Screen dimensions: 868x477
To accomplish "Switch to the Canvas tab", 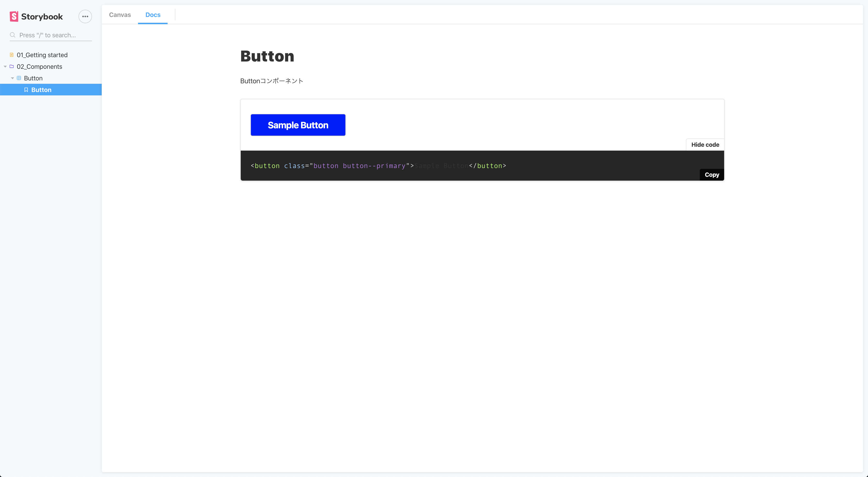I will tap(120, 15).
